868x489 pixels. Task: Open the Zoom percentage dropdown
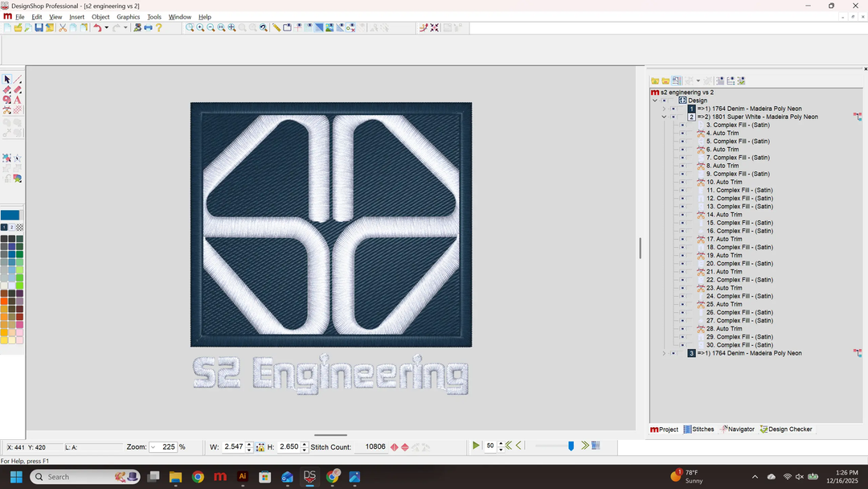pos(154,447)
